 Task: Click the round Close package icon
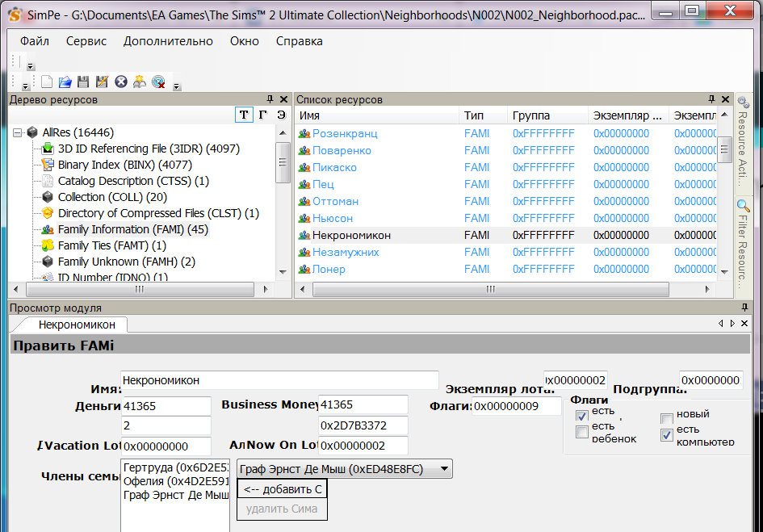coord(120,82)
